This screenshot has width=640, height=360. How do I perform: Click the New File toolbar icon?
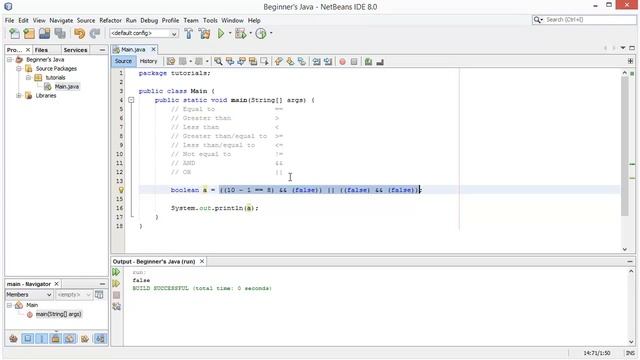point(14,33)
